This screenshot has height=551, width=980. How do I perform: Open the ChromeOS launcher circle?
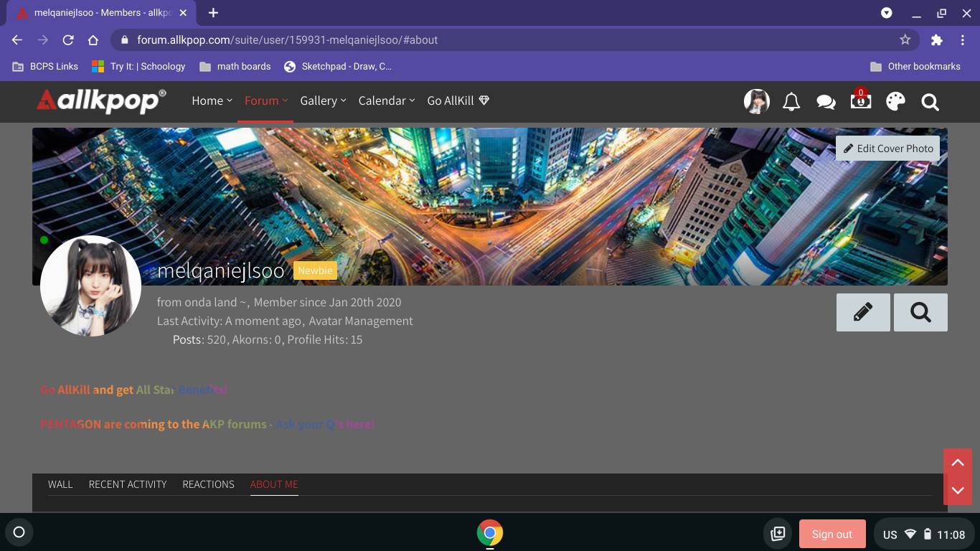(19, 532)
